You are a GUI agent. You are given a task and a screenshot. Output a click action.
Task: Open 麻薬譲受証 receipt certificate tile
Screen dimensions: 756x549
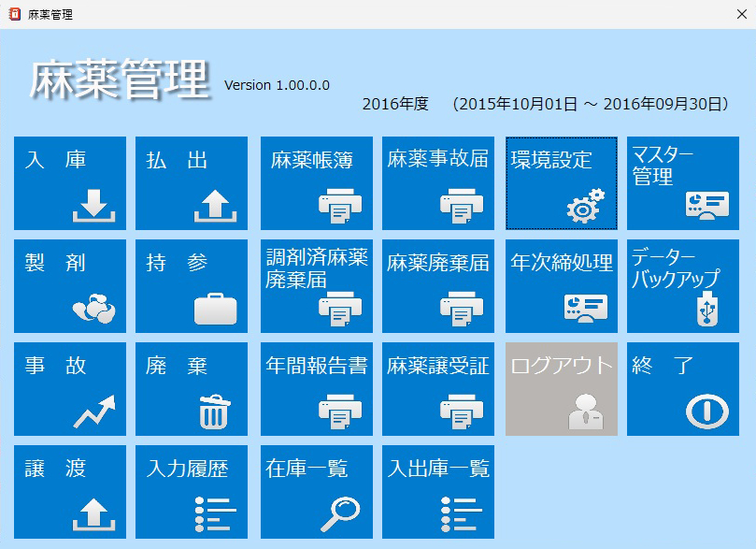click(438, 389)
